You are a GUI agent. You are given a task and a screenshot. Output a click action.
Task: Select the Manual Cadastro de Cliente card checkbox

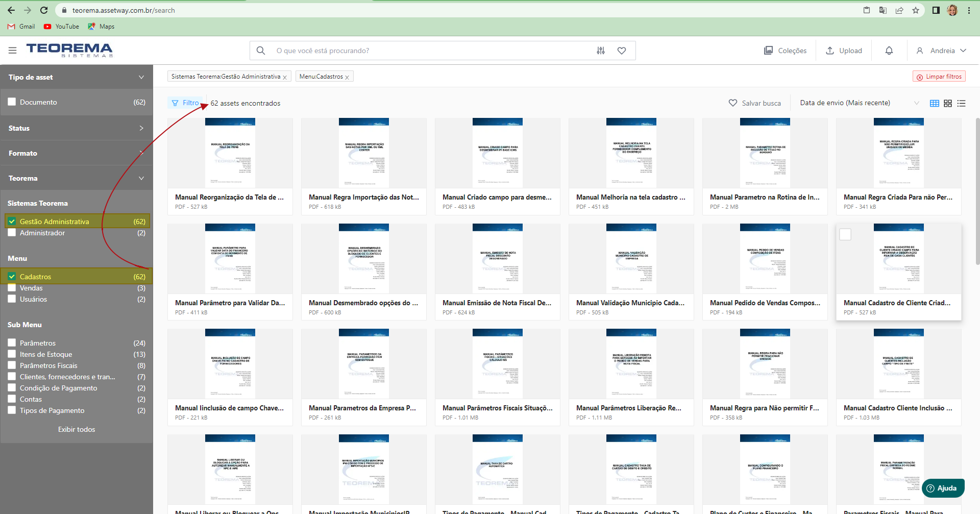(845, 234)
